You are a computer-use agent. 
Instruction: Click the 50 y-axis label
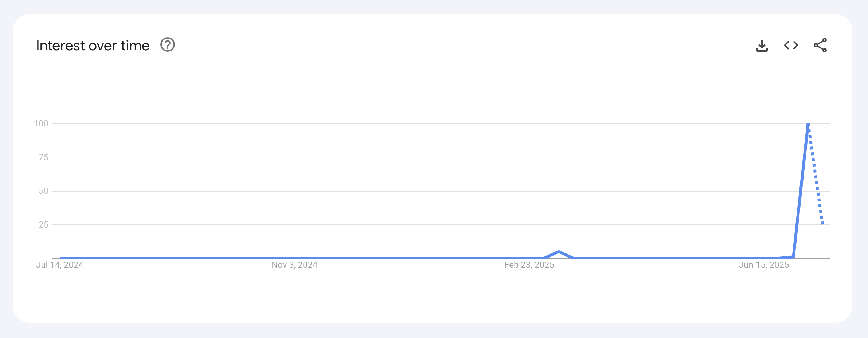(x=43, y=191)
